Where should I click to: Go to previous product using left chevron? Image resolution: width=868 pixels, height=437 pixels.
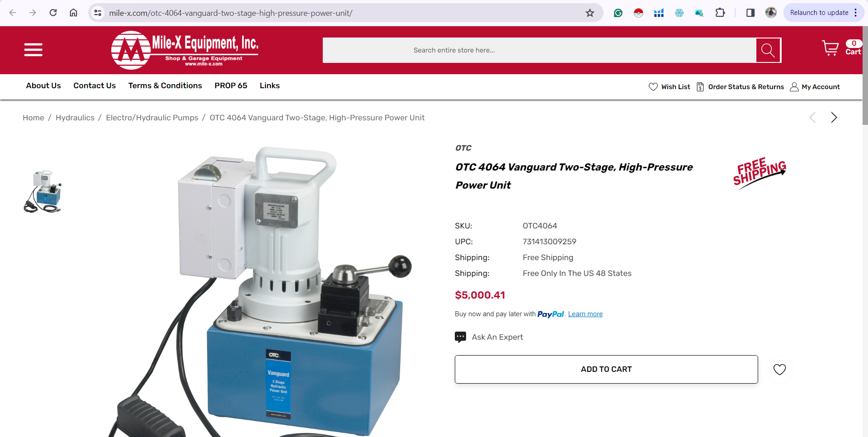812,118
